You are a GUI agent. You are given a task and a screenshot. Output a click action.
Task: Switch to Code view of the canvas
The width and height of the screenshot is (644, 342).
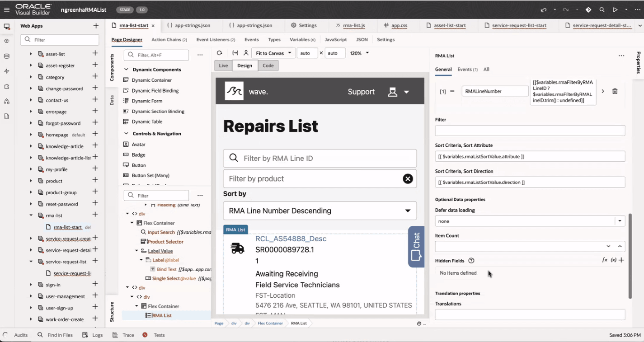pos(268,65)
